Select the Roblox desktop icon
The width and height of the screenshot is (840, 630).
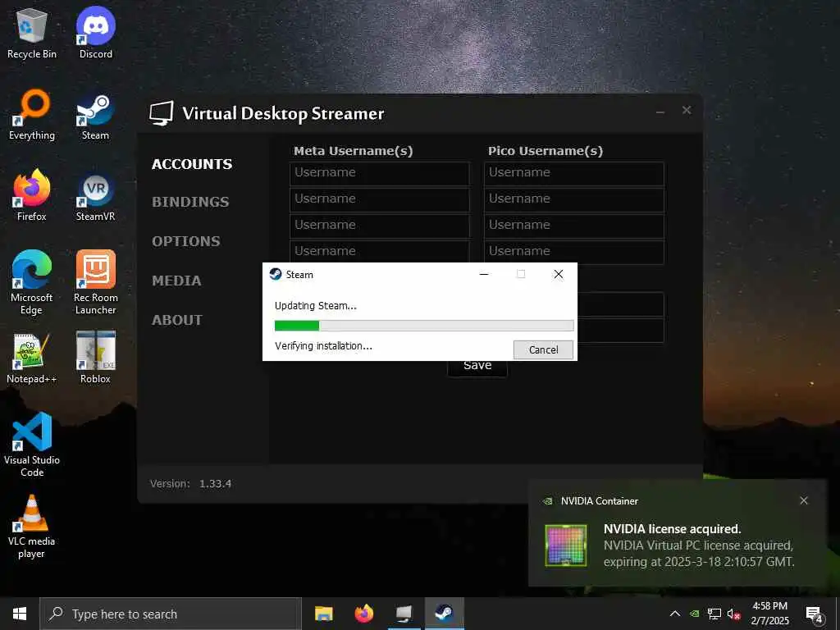[x=95, y=358]
